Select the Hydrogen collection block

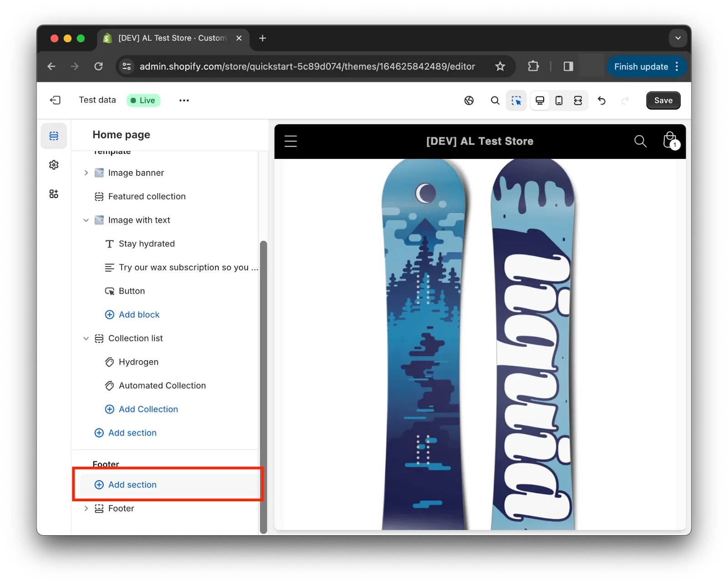click(x=138, y=362)
